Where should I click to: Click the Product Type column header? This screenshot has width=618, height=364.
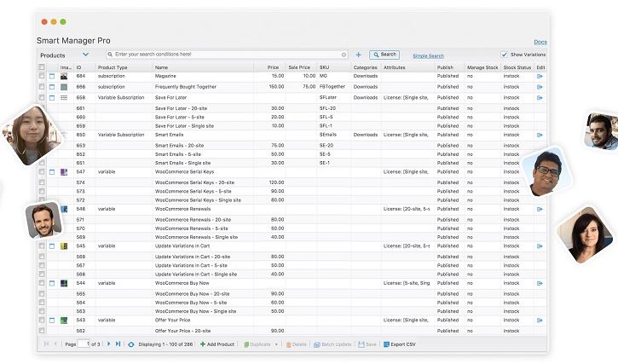(x=113, y=66)
